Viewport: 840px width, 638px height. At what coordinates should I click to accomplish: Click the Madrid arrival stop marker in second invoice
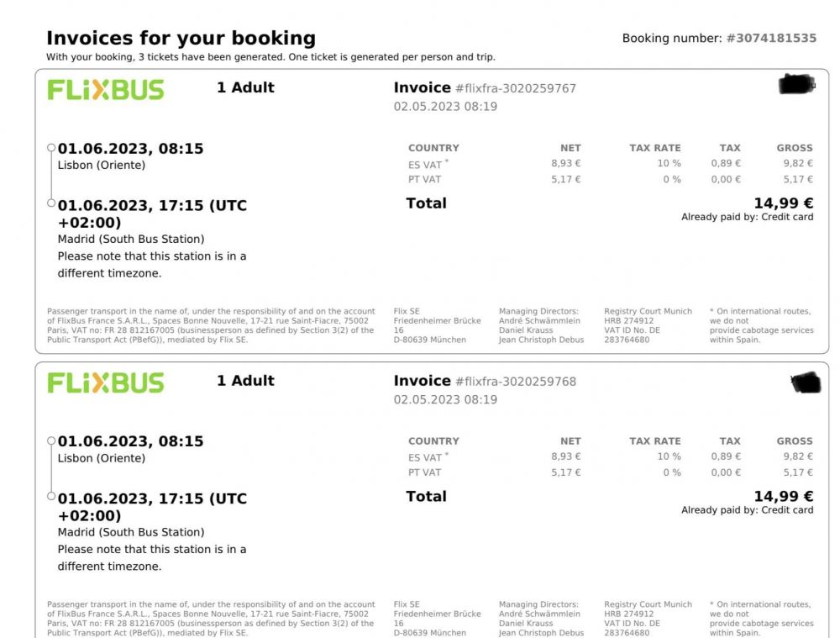pos(51,497)
